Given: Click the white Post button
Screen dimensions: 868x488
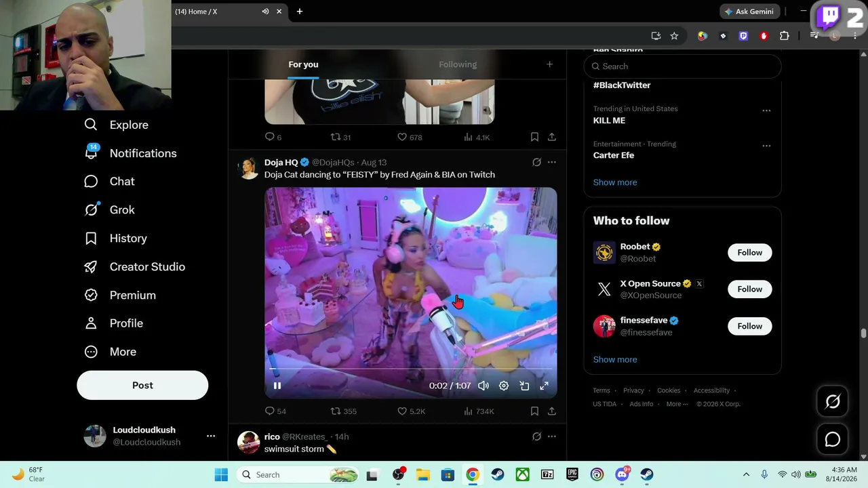Looking at the screenshot, I should click(x=142, y=385).
